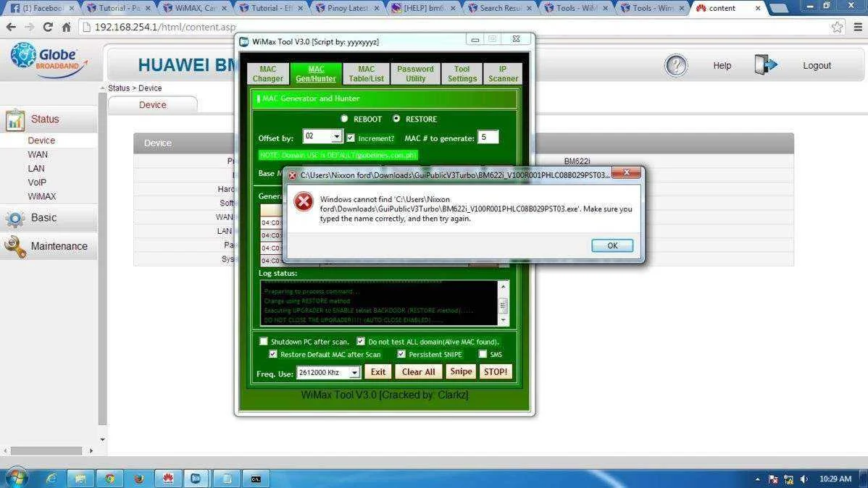
Task: Click the Snipe button
Action: click(461, 372)
